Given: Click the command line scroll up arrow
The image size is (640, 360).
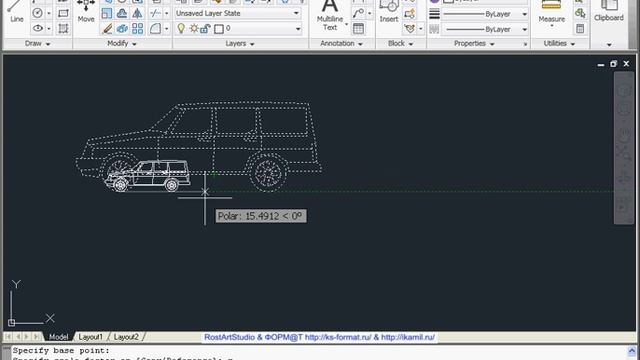Looking at the screenshot, I should (x=632, y=351).
